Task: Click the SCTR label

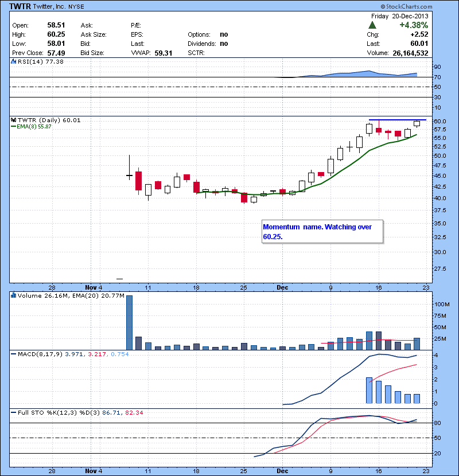Action: pyautogui.click(x=196, y=53)
